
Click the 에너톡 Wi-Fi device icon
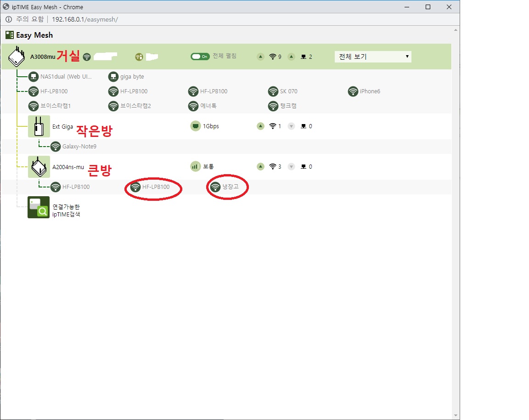point(193,106)
